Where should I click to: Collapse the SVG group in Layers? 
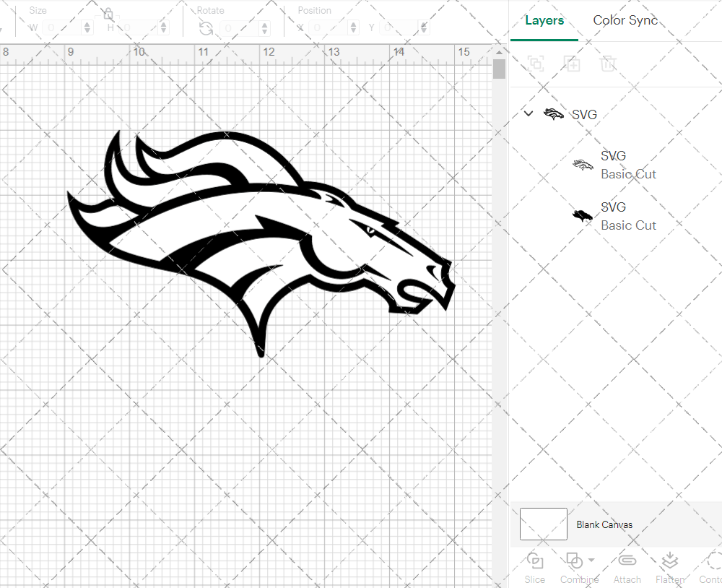pos(529,113)
